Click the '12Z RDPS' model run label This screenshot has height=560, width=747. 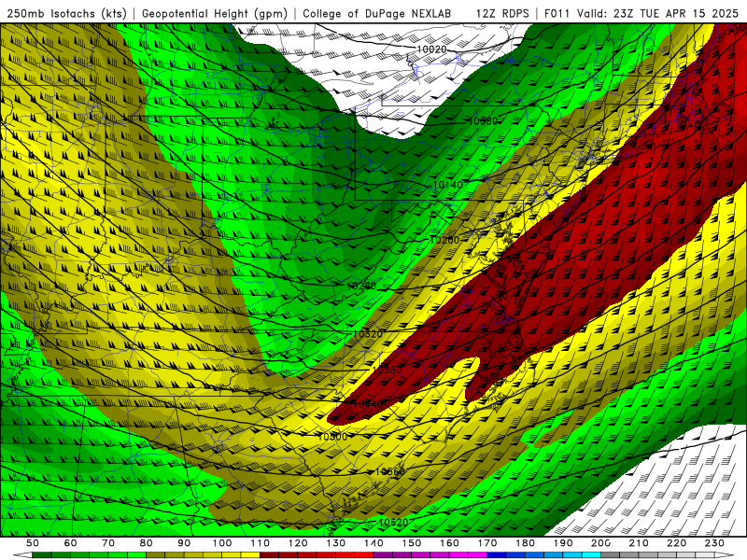pos(502,14)
